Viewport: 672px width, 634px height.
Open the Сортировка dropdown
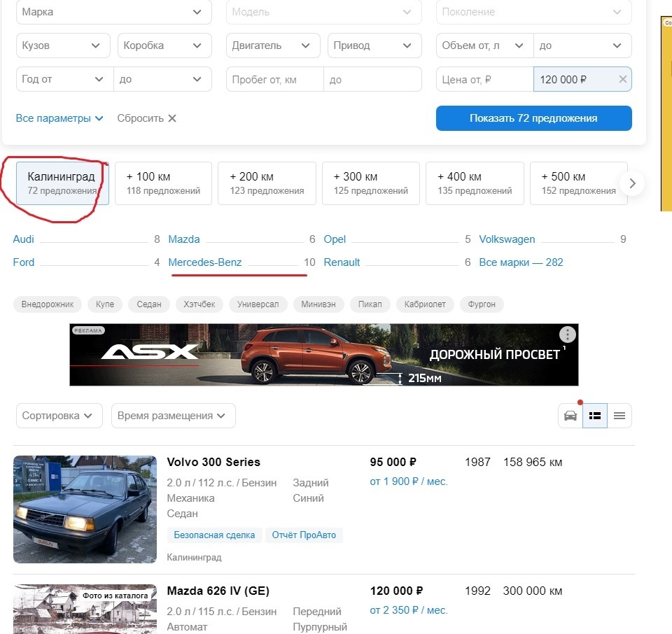pos(59,416)
